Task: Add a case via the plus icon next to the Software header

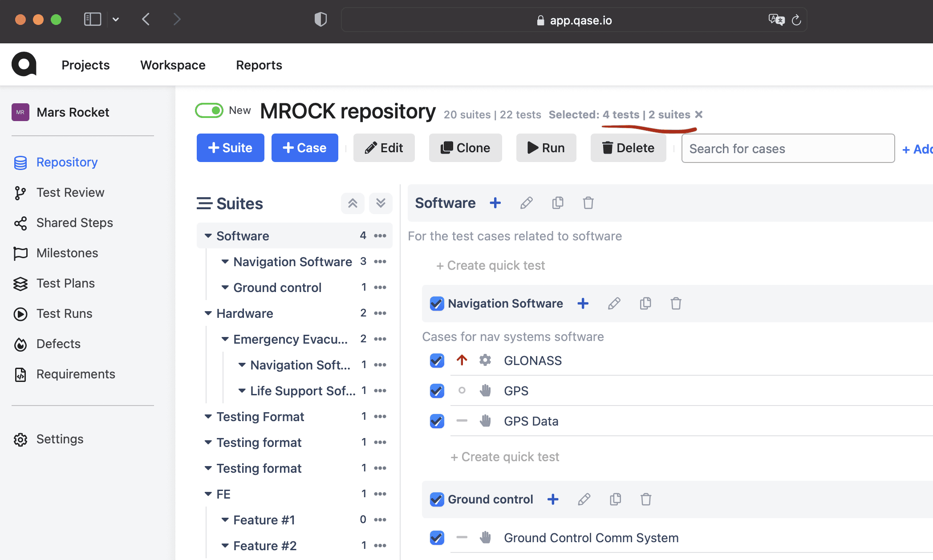Action: point(495,203)
